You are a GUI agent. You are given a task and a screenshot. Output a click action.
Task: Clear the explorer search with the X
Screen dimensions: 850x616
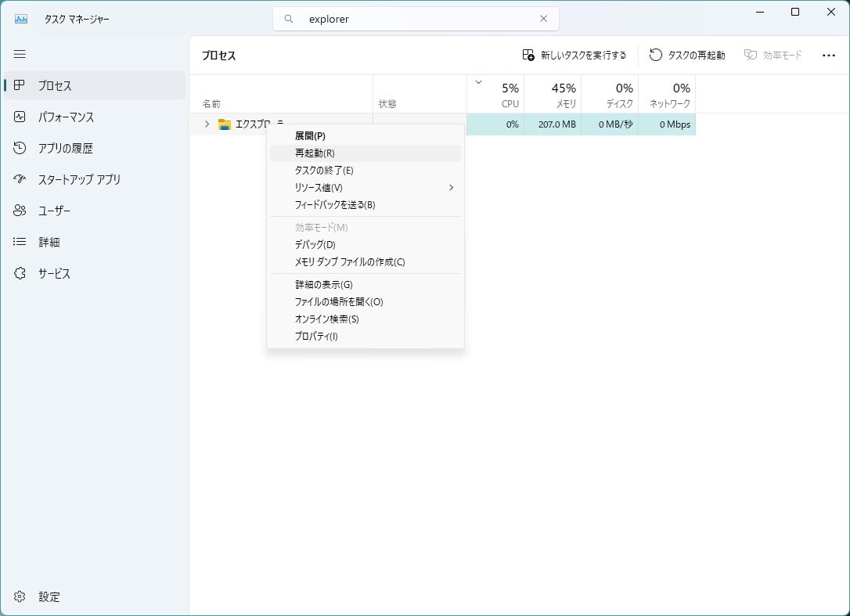click(x=543, y=19)
